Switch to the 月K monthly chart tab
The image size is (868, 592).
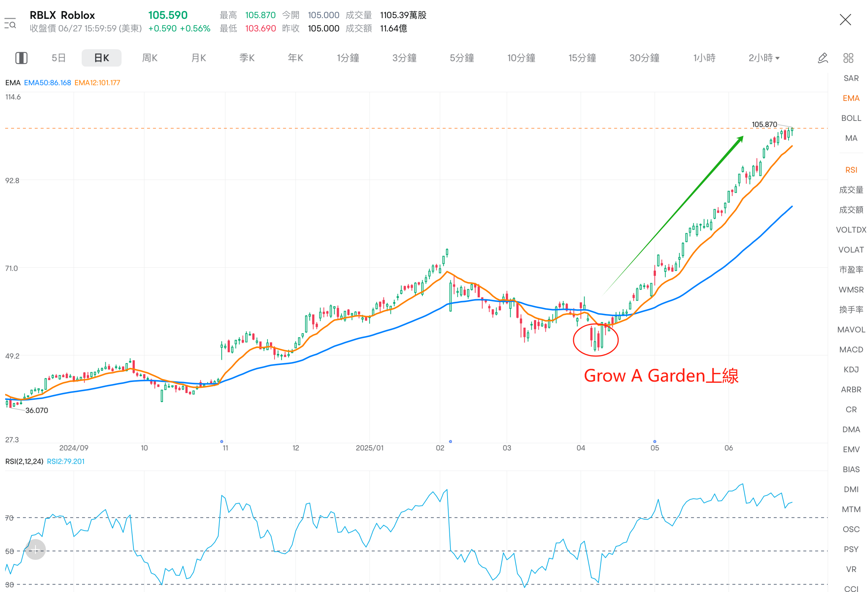[x=198, y=58]
